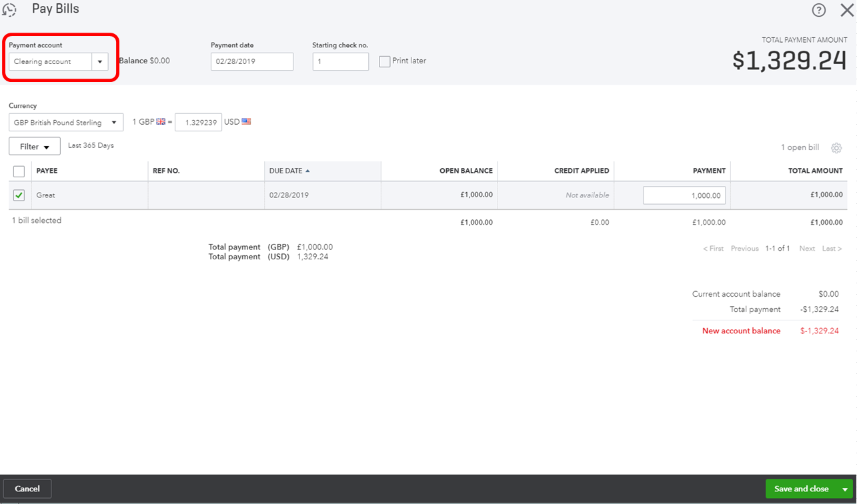Close the Pay Bills screen

(847, 10)
